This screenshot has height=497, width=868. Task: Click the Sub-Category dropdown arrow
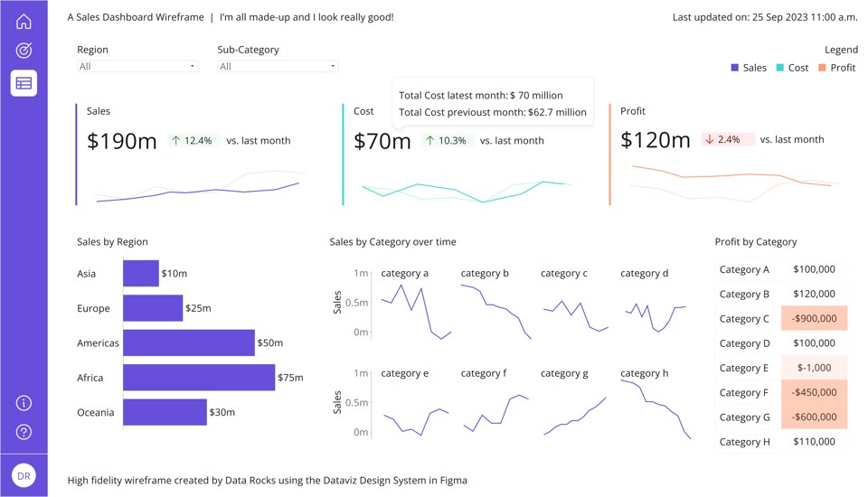(332, 66)
